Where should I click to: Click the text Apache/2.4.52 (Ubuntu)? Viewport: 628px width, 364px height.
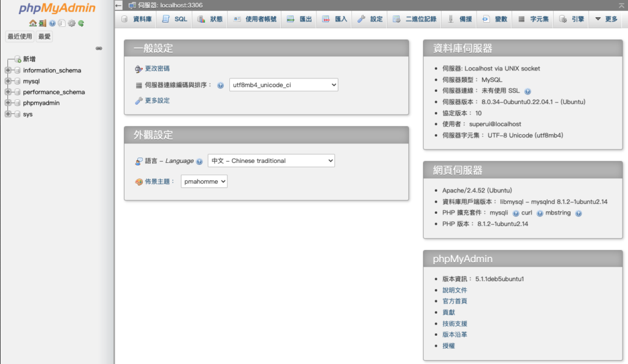click(x=477, y=191)
